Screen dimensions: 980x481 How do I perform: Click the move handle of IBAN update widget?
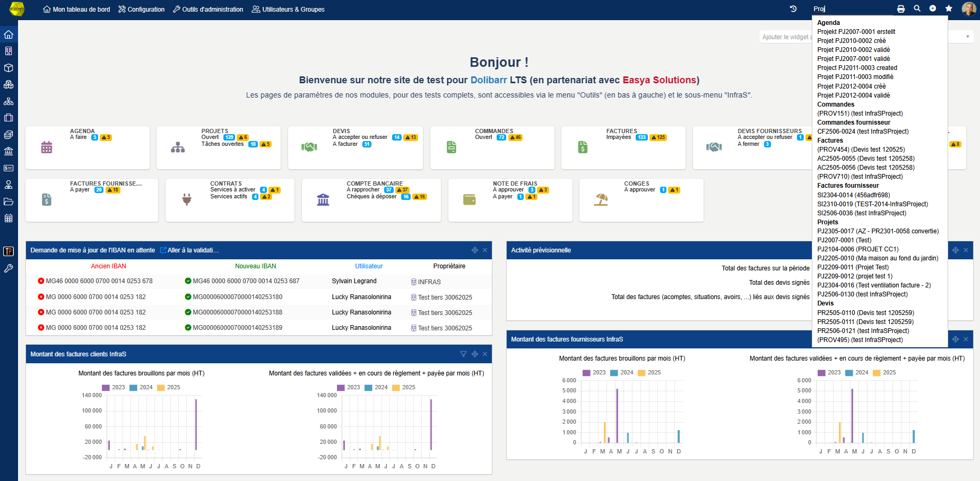(475, 250)
